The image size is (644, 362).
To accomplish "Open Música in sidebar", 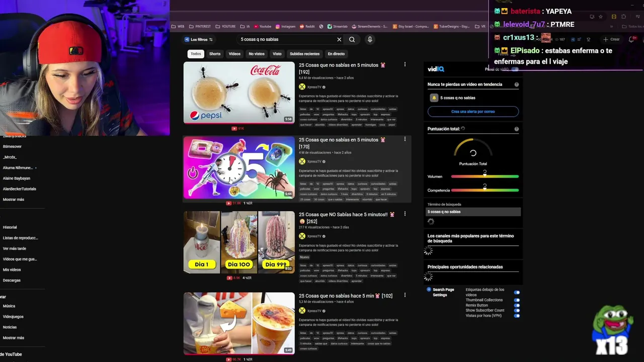I will coord(9,306).
